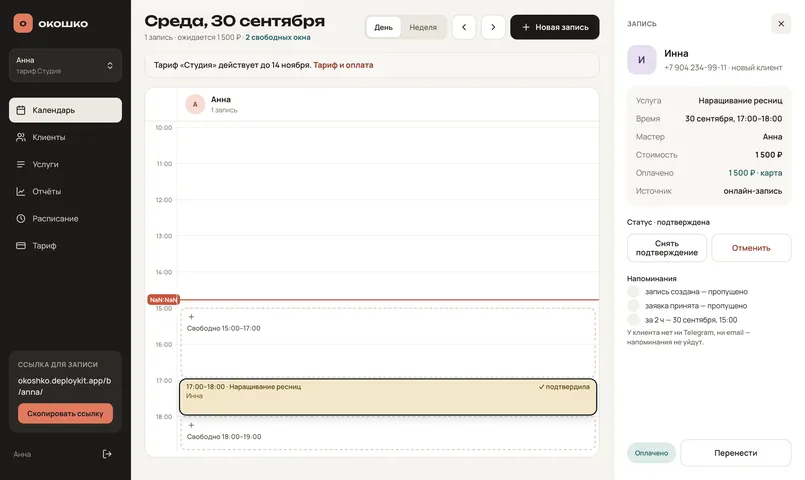Select the 17:00–18:00 Наращивание ресниц appointment
This screenshot has width=805, height=480.
(x=388, y=397)
